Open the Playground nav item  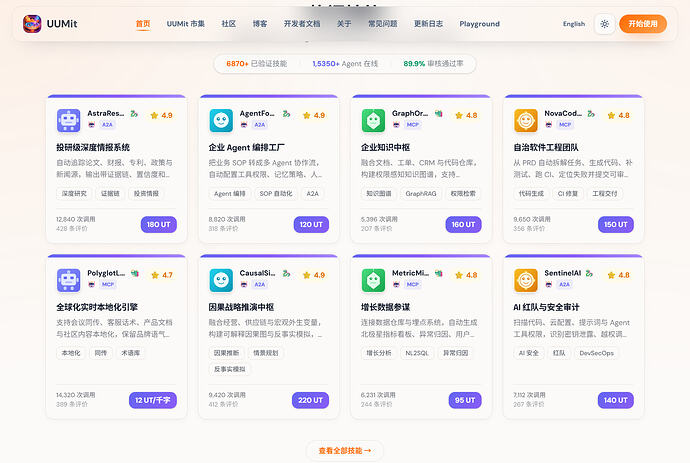[x=480, y=24]
